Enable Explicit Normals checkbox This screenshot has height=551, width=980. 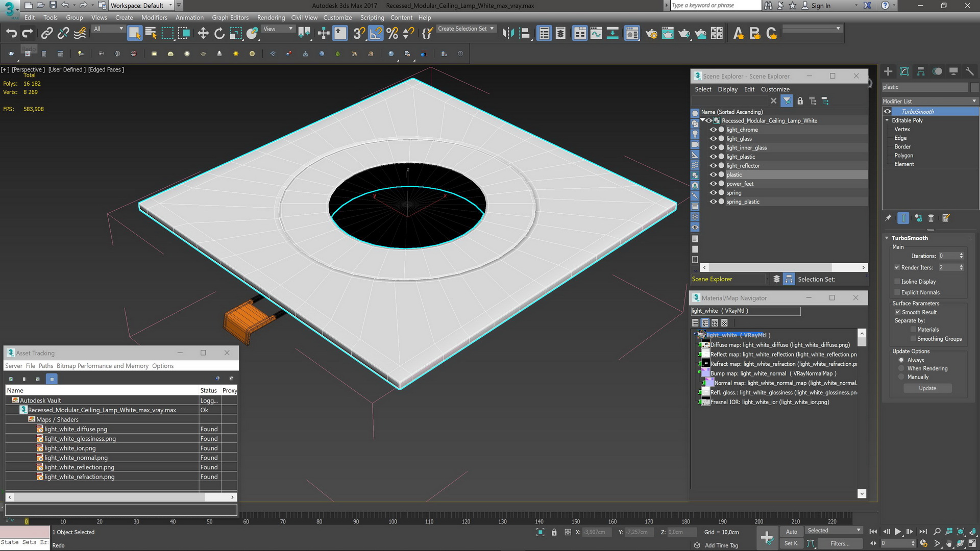[x=897, y=292]
